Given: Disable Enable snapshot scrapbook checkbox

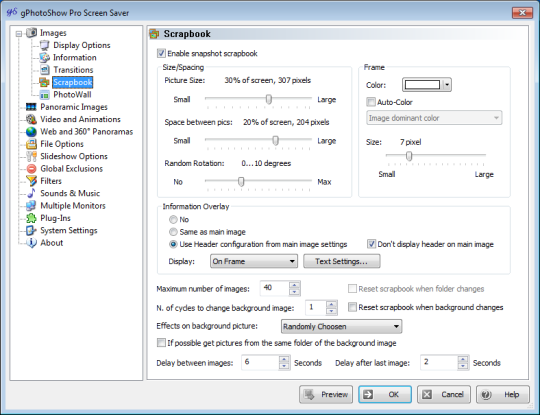Looking at the screenshot, I should (161, 53).
